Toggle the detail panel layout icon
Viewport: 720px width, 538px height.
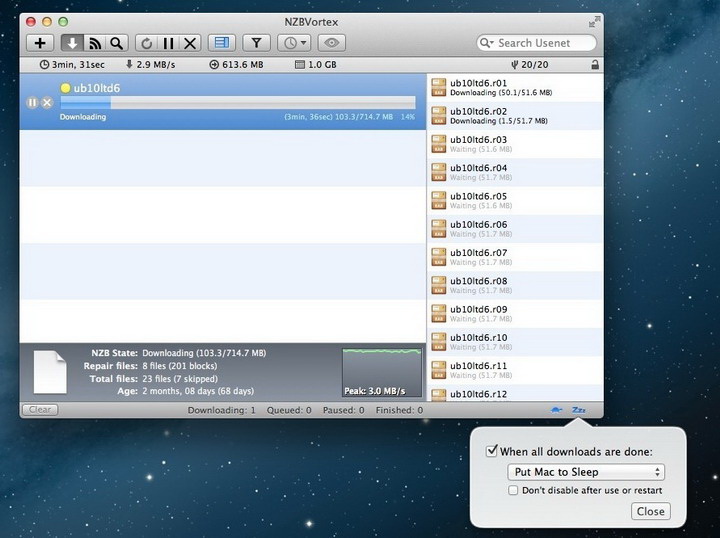tap(222, 43)
